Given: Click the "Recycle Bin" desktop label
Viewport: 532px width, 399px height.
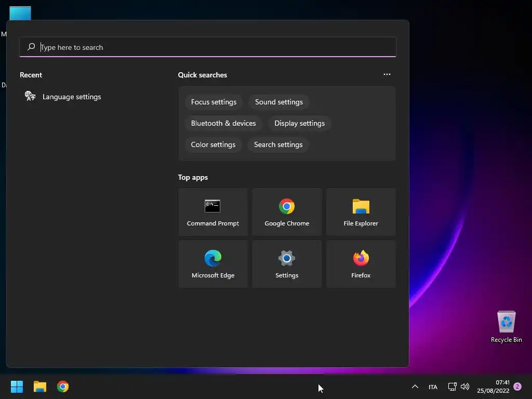Looking at the screenshot, I should tap(506, 340).
